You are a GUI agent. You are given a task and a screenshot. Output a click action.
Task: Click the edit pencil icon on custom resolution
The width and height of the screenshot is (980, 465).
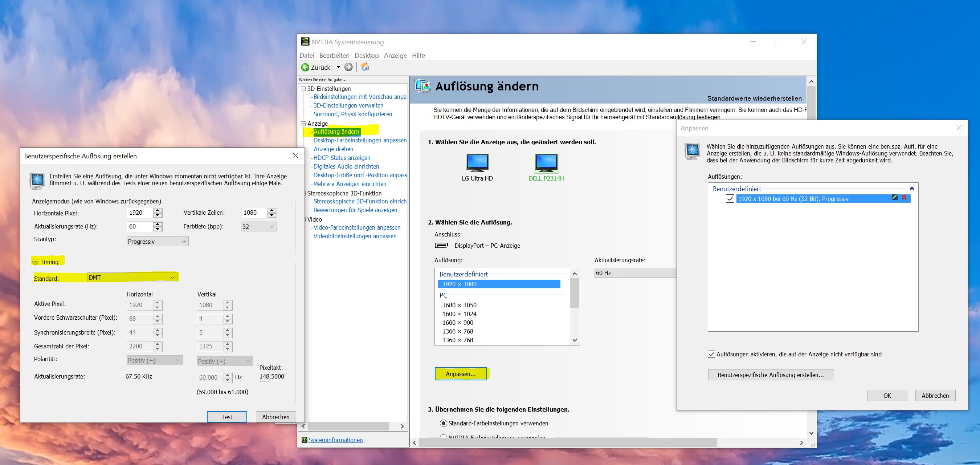894,198
